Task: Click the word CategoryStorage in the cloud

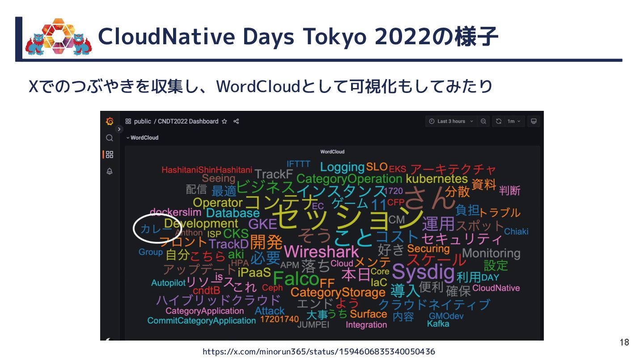Action: coord(338,293)
